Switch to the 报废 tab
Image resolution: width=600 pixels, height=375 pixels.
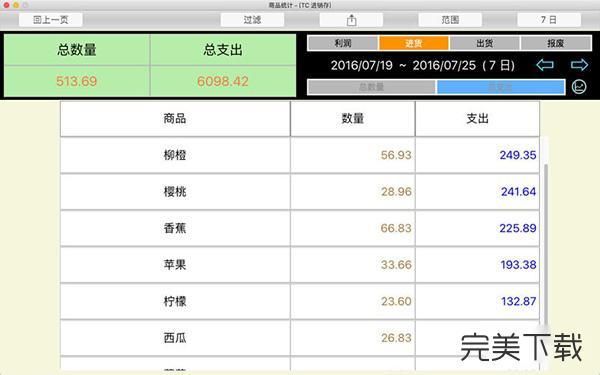click(556, 43)
